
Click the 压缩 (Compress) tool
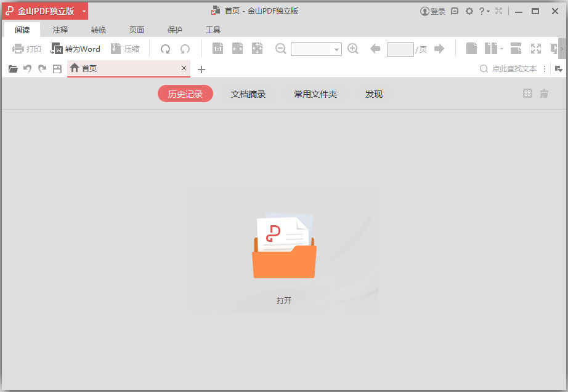[x=126, y=49]
